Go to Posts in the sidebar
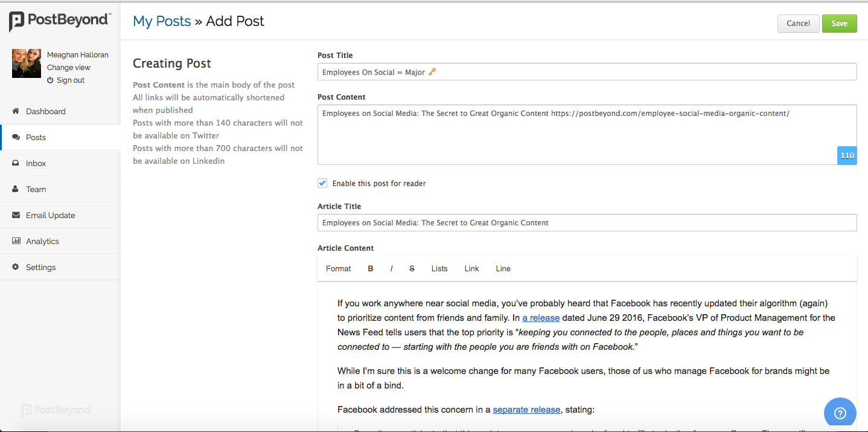Screen dimensions: 868x432 coord(60,137)
